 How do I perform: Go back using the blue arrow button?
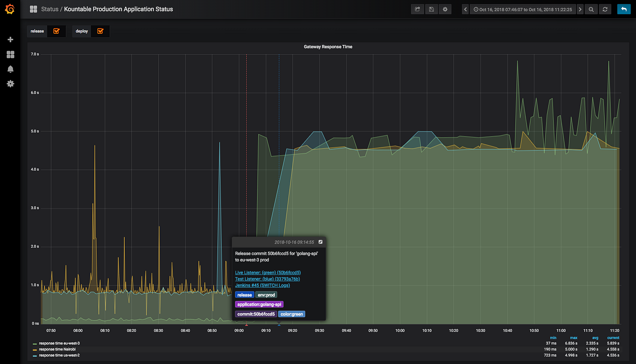click(x=623, y=9)
